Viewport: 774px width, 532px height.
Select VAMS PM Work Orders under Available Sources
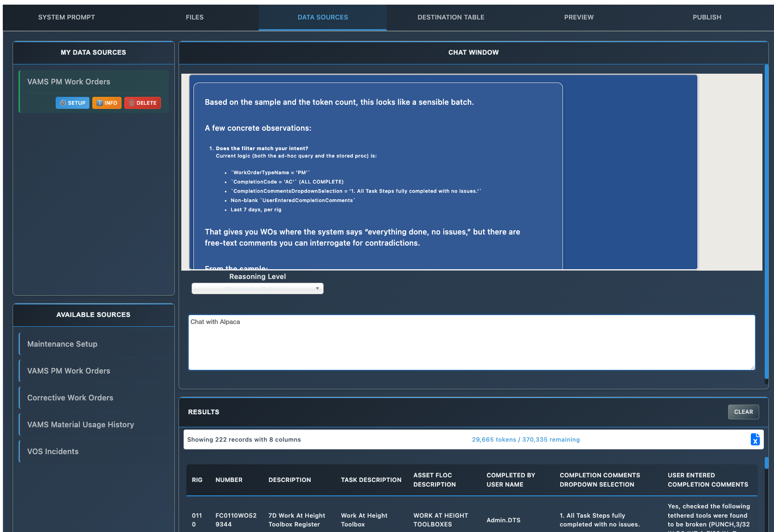pyautogui.click(x=68, y=371)
